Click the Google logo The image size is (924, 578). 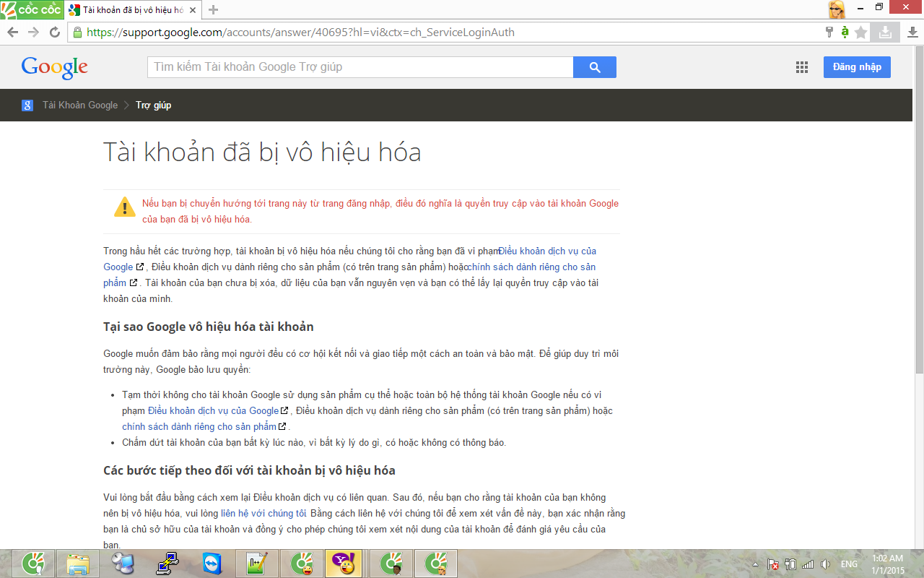pyautogui.click(x=55, y=67)
